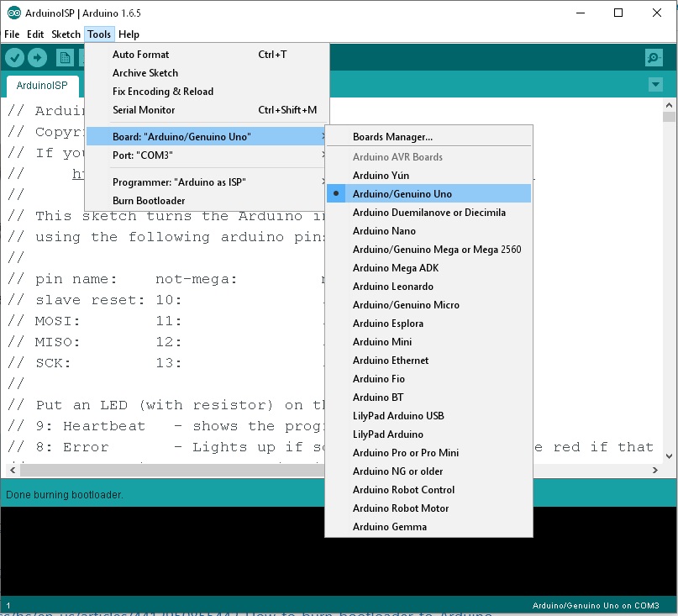The width and height of the screenshot is (678, 616).
Task: Open the Edit menu
Action: [35, 34]
